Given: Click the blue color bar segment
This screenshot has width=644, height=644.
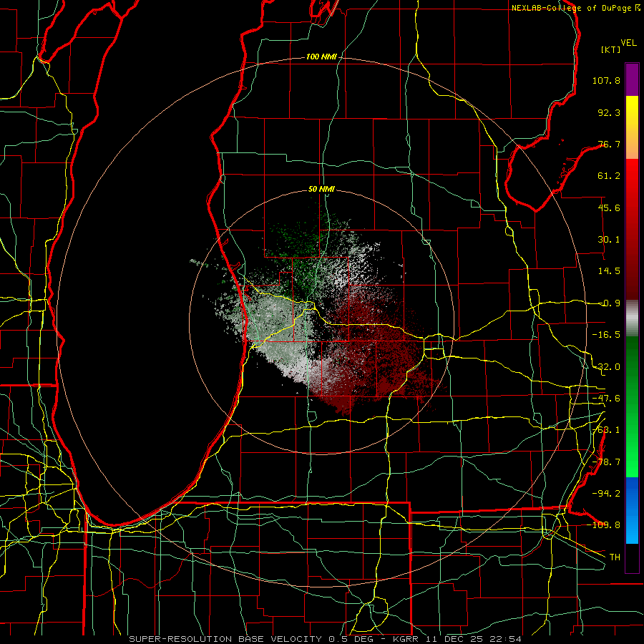Looking at the screenshot, I should [632, 510].
